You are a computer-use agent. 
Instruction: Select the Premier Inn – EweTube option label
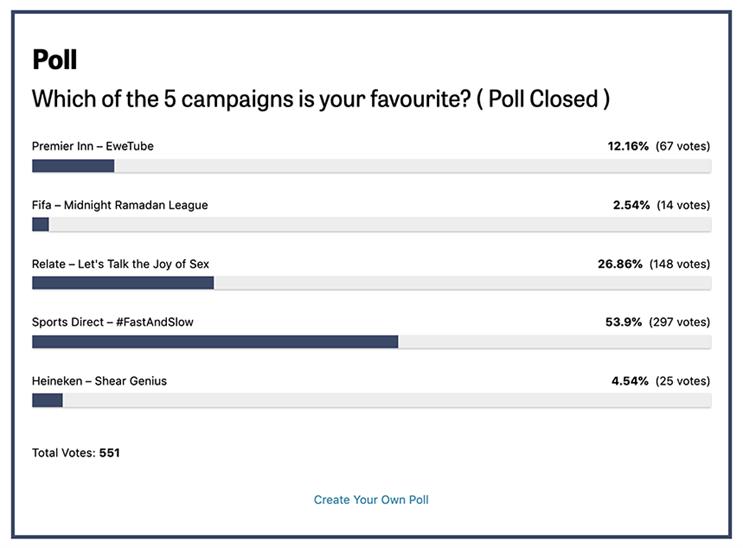click(93, 146)
